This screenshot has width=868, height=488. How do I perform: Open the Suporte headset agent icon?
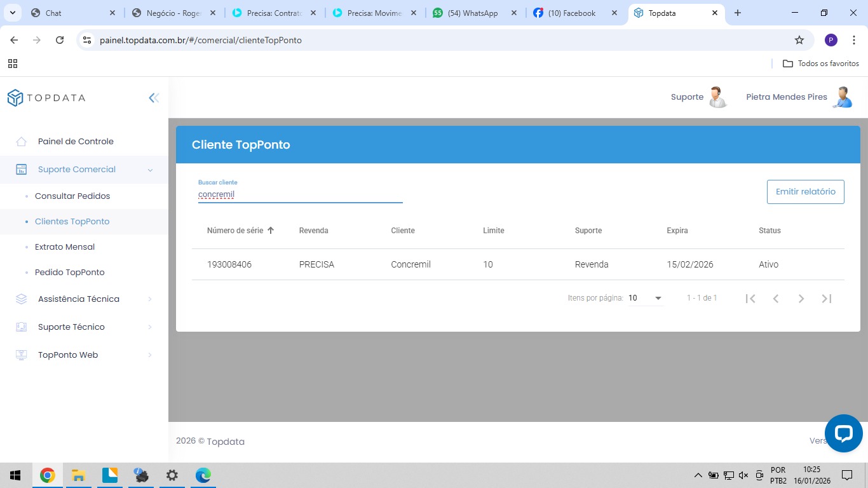click(717, 97)
